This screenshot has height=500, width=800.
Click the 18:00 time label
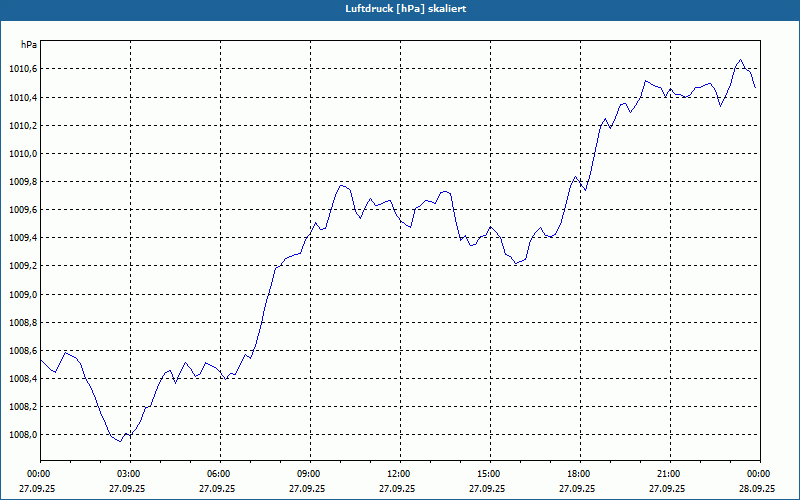[x=579, y=474]
